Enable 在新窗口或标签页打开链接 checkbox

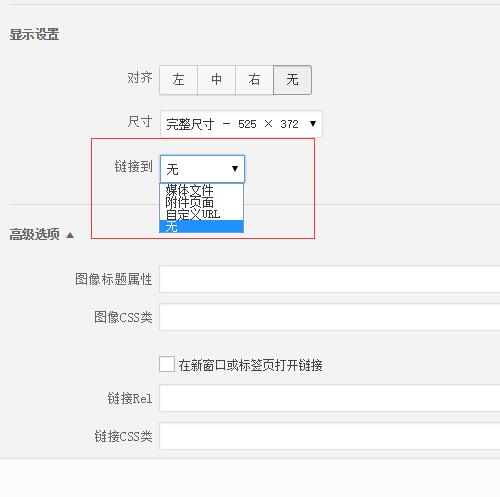[167, 364]
